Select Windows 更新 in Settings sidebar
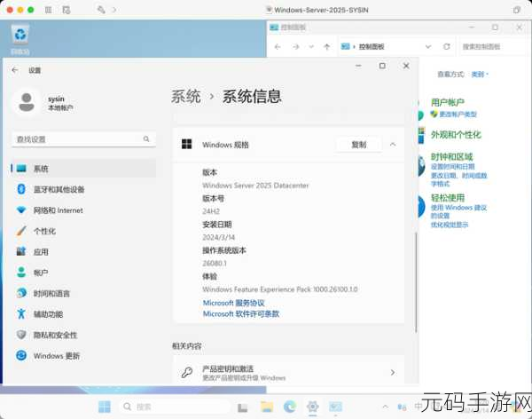Screen dimensions: 532x419 84,356
